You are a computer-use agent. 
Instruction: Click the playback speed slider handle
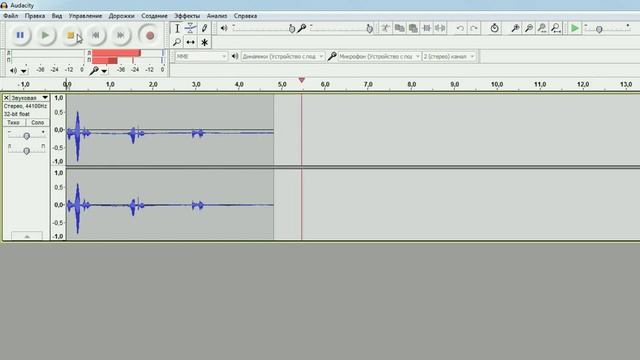click(x=599, y=29)
